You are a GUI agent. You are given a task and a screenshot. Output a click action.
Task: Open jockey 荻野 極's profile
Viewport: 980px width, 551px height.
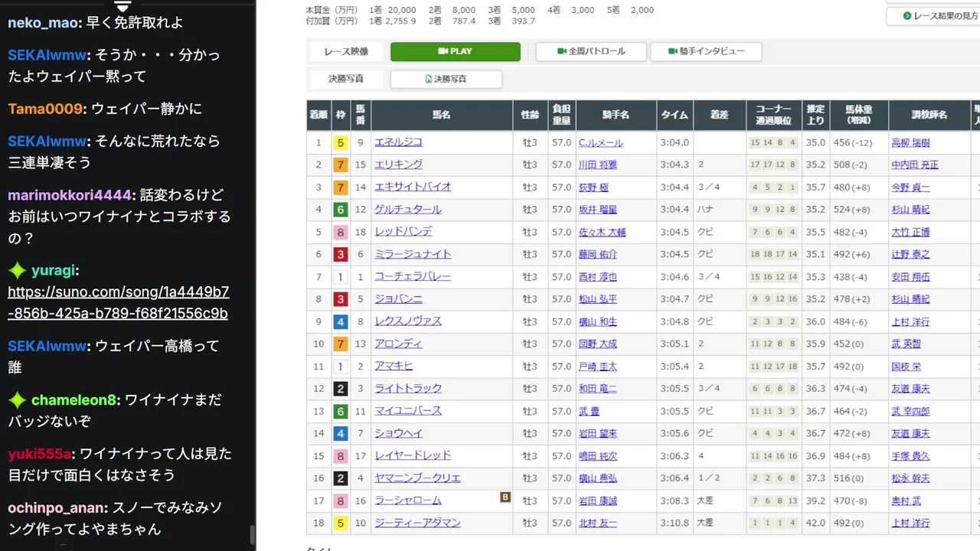pyautogui.click(x=593, y=187)
